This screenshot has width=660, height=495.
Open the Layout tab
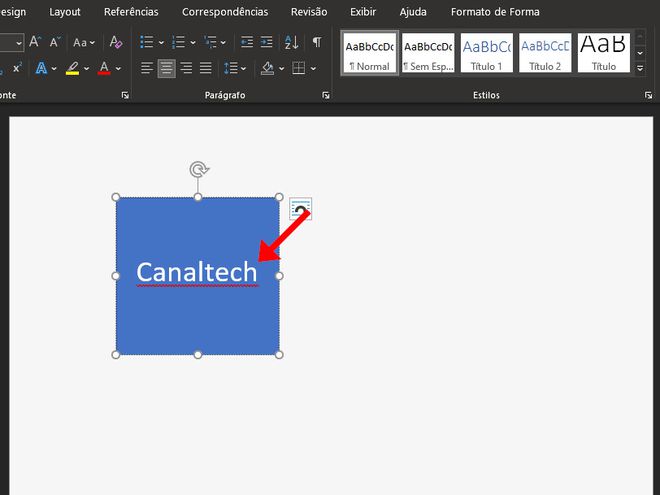pyautogui.click(x=64, y=12)
